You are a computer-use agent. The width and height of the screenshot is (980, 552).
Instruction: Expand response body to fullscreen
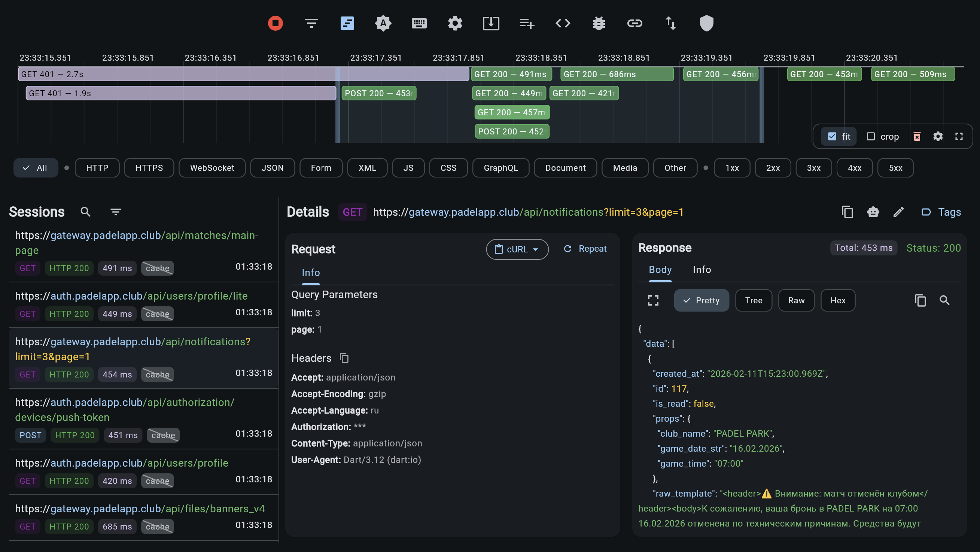click(x=653, y=300)
